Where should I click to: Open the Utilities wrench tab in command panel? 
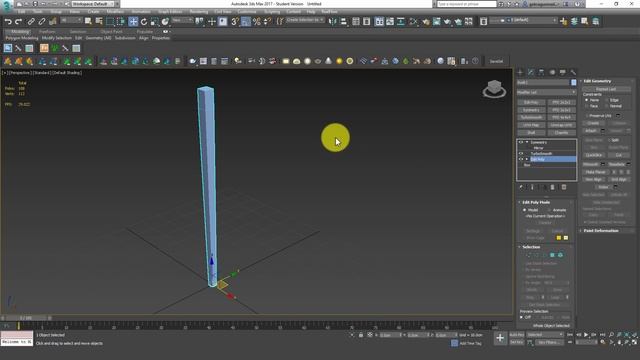coord(573,72)
